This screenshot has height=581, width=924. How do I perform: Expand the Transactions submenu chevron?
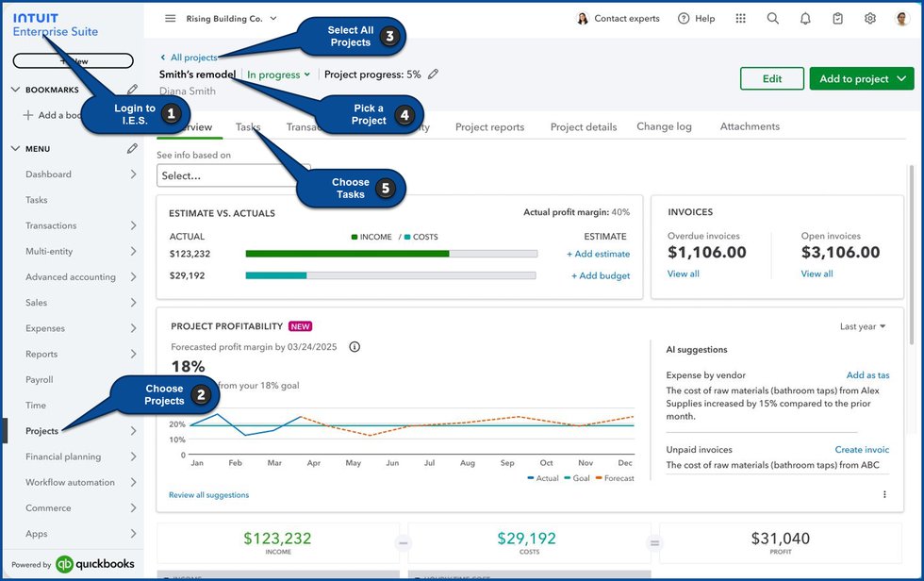click(x=133, y=225)
